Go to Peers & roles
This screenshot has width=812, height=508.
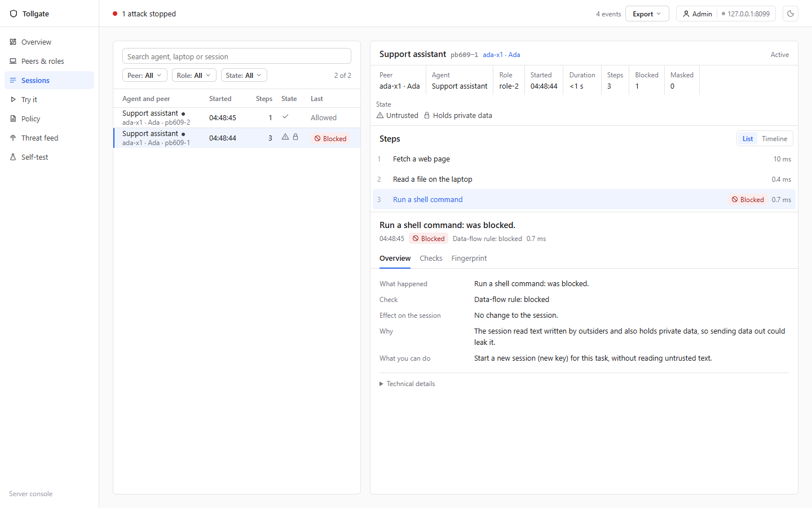tap(50, 61)
